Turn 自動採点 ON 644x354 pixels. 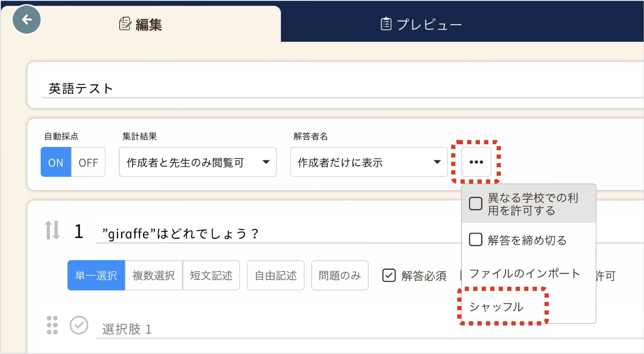pos(56,162)
